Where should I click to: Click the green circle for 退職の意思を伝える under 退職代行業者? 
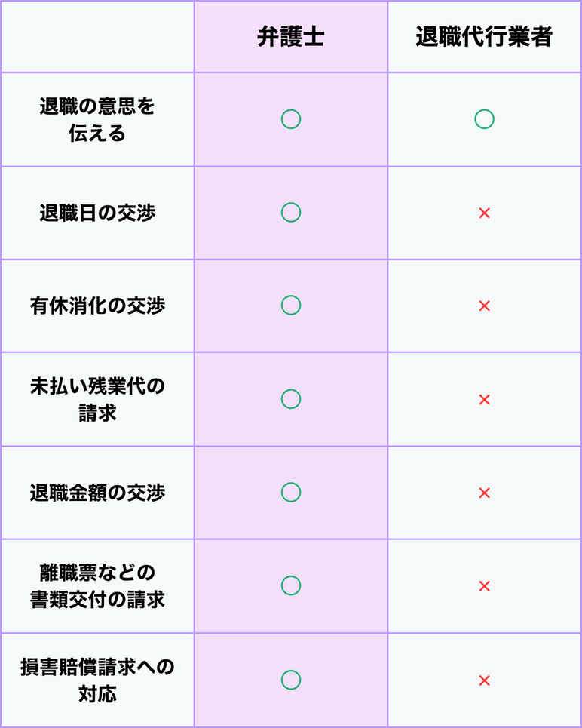pyautogui.click(x=484, y=119)
